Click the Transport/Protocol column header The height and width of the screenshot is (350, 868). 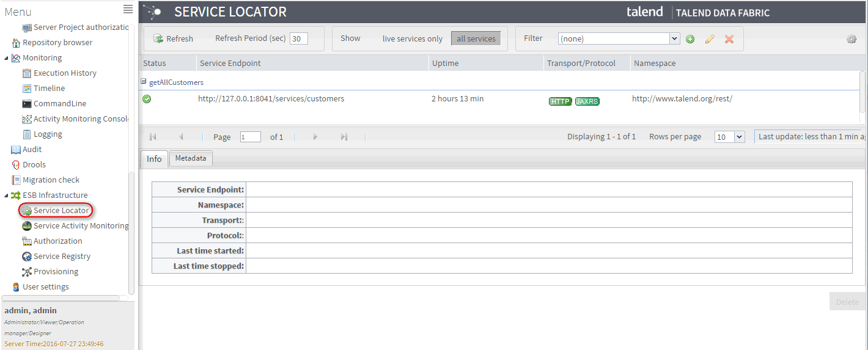click(x=587, y=63)
